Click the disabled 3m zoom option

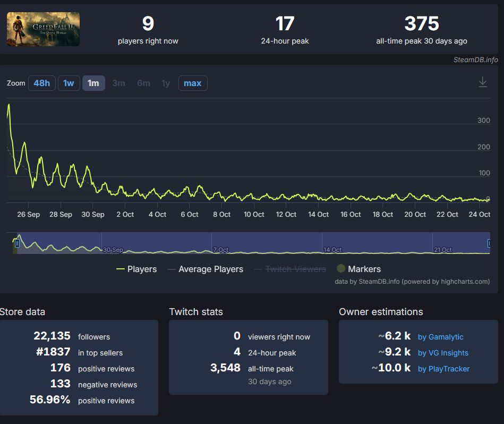click(118, 83)
